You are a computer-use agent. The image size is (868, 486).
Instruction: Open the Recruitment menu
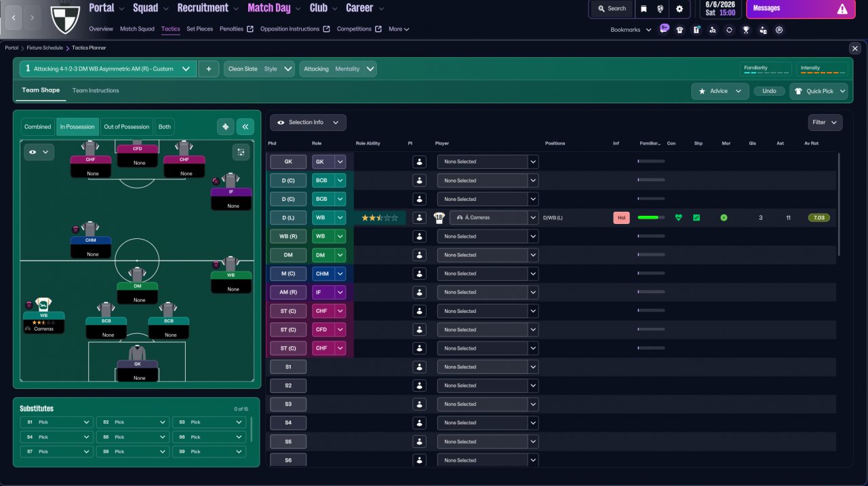(208, 8)
